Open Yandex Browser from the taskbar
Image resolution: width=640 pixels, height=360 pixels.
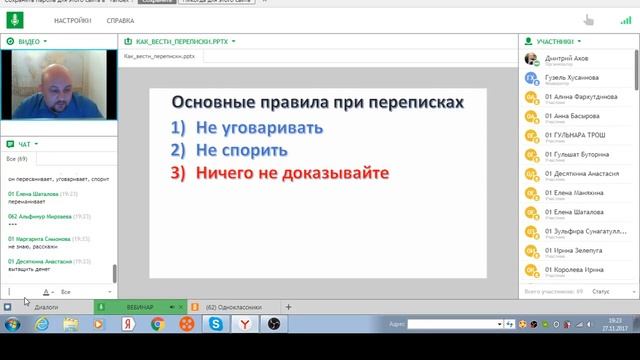245,324
